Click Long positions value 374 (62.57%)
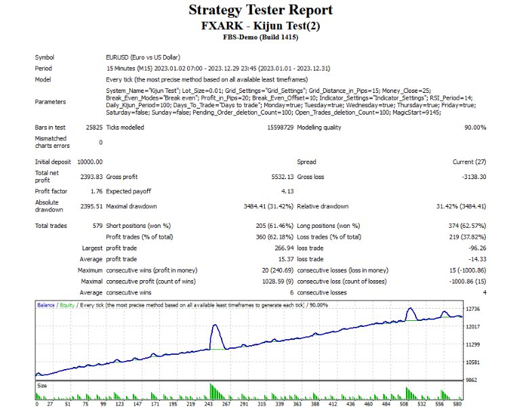532x407 pixels. pyautogui.click(x=467, y=226)
